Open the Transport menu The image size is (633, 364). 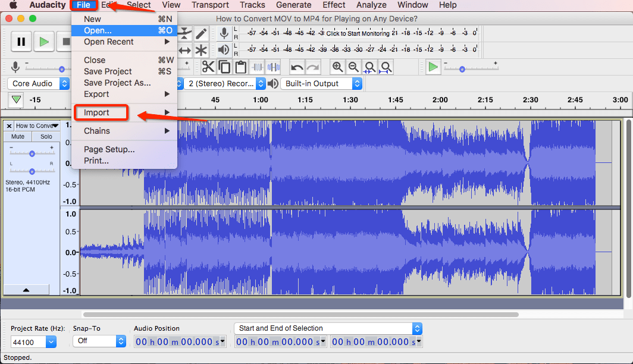pos(210,5)
